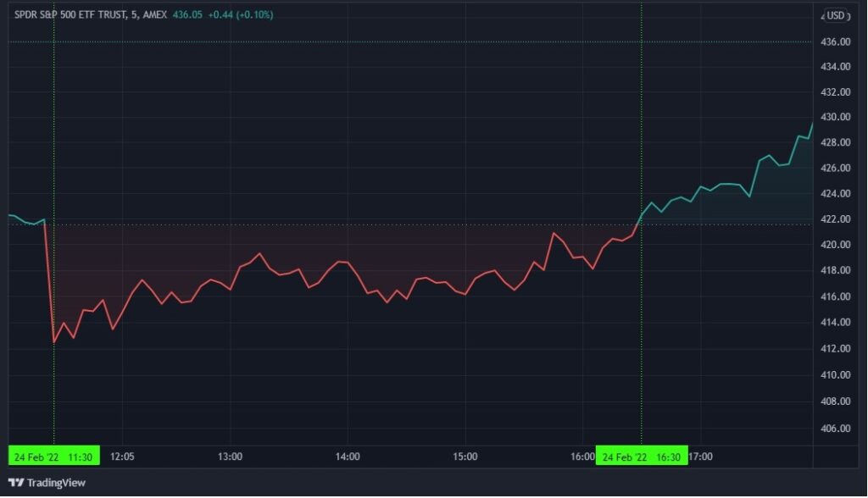The image size is (868, 498).
Task: Click the 422.00 price axis label
Action: (x=836, y=219)
